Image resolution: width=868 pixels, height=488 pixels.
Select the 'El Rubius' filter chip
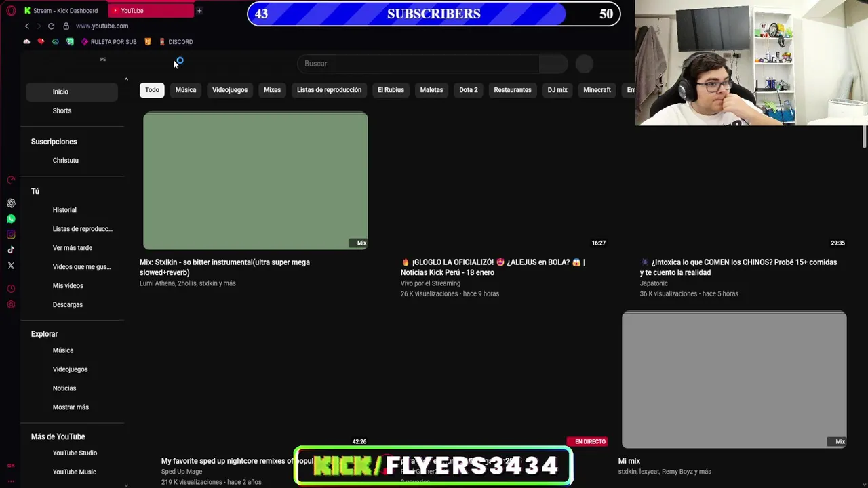pyautogui.click(x=391, y=90)
